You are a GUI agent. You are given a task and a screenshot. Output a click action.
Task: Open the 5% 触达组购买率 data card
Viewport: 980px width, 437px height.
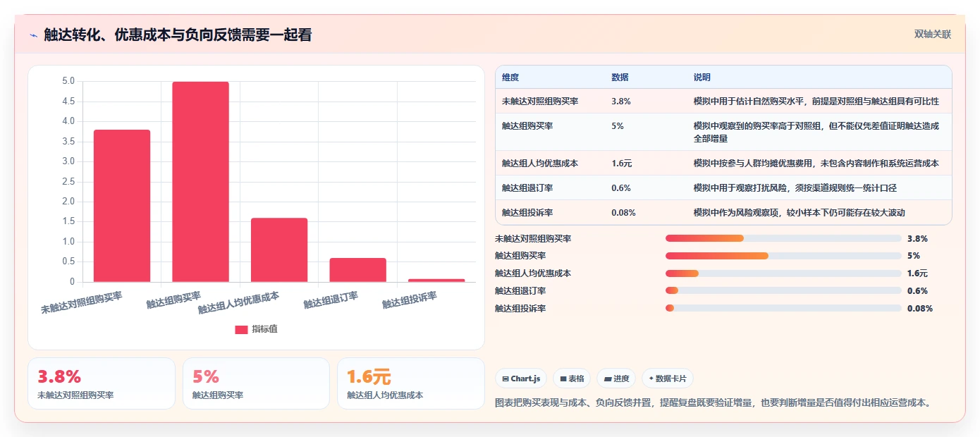(256, 383)
